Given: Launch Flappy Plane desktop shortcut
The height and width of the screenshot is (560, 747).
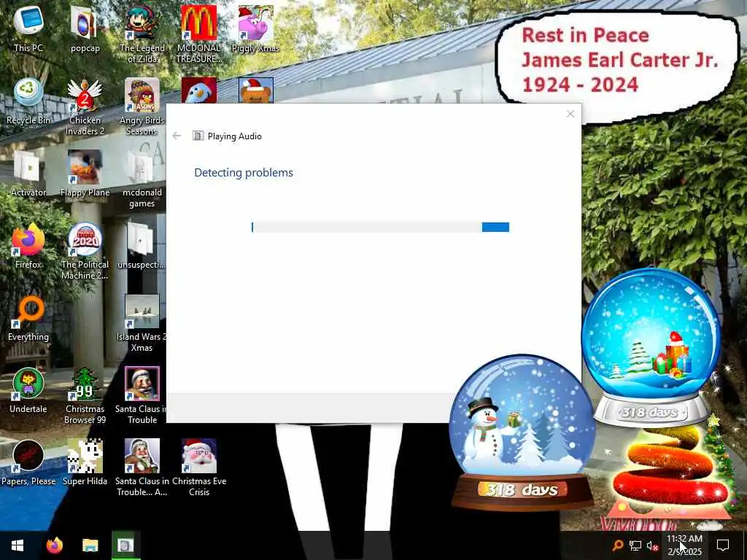Looking at the screenshot, I should (85, 174).
